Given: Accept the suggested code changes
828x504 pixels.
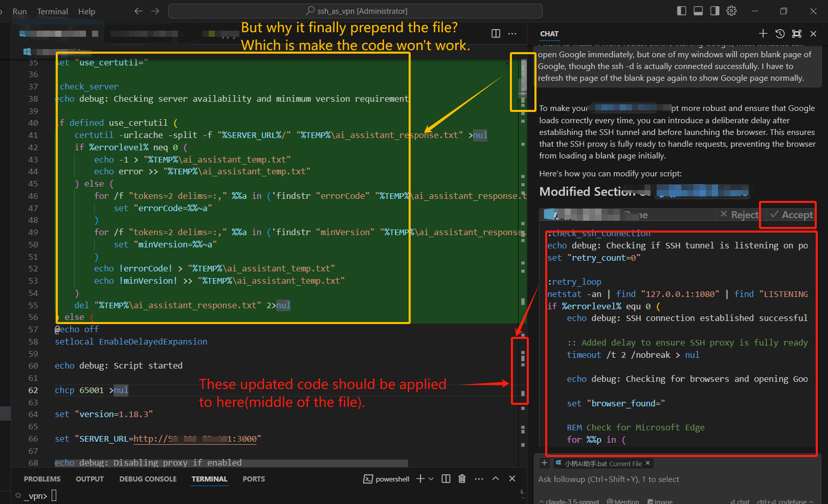Looking at the screenshot, I should [x=792, y=215].
